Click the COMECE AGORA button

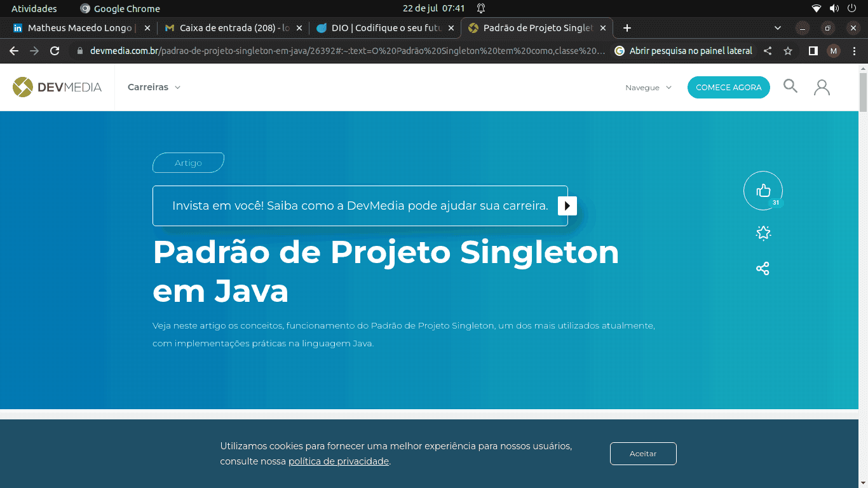pos(728,87)
